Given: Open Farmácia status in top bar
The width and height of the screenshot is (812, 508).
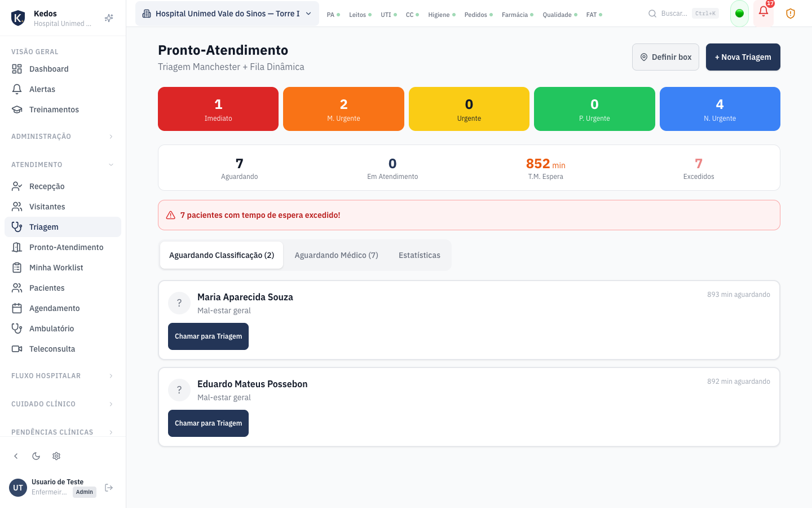Looking at the screenshot, I should click(x=518, y=15).
